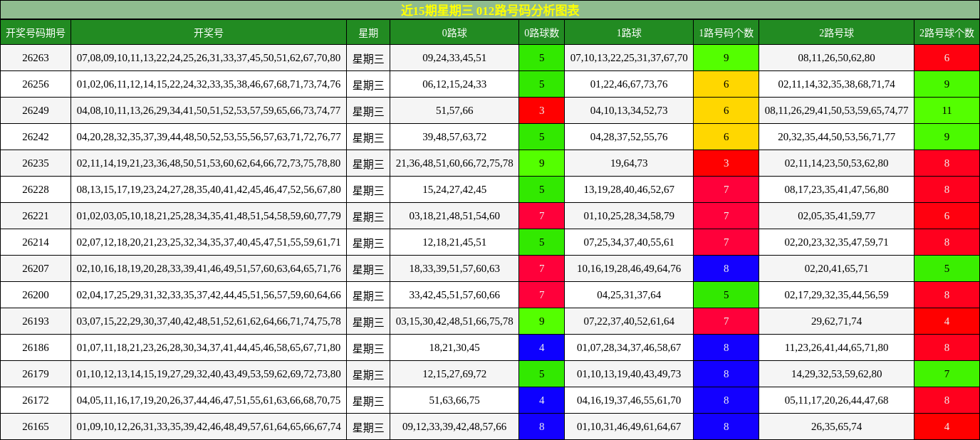Click draw numbers starting 04,05,11,16,17,19

click(209, 400)
